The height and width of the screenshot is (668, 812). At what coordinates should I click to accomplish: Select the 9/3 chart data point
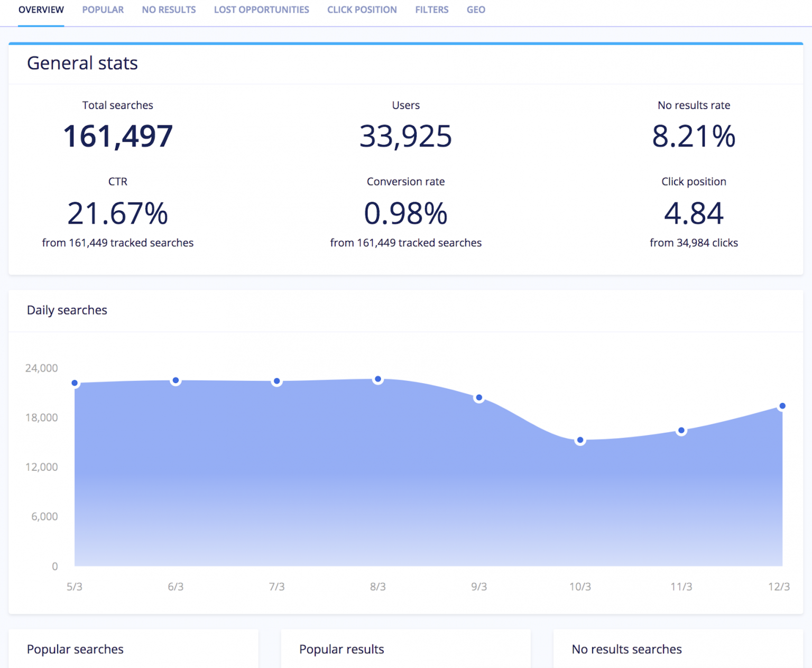[479, 397]
